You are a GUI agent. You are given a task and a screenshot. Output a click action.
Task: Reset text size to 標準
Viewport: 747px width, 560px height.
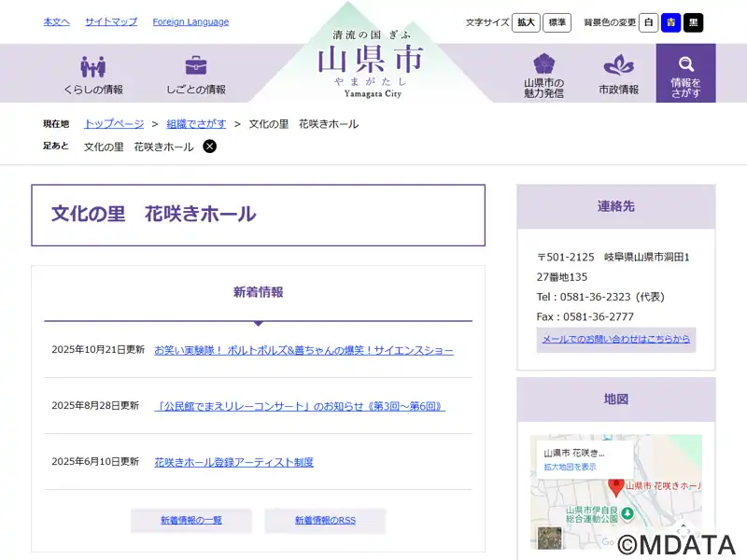pos(557,22)
